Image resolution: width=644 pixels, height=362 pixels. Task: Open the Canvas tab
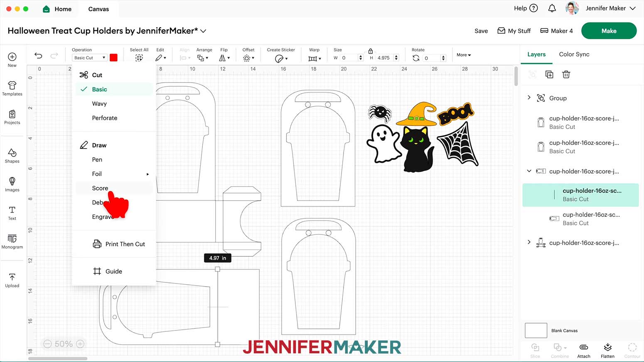coord(98,9)
